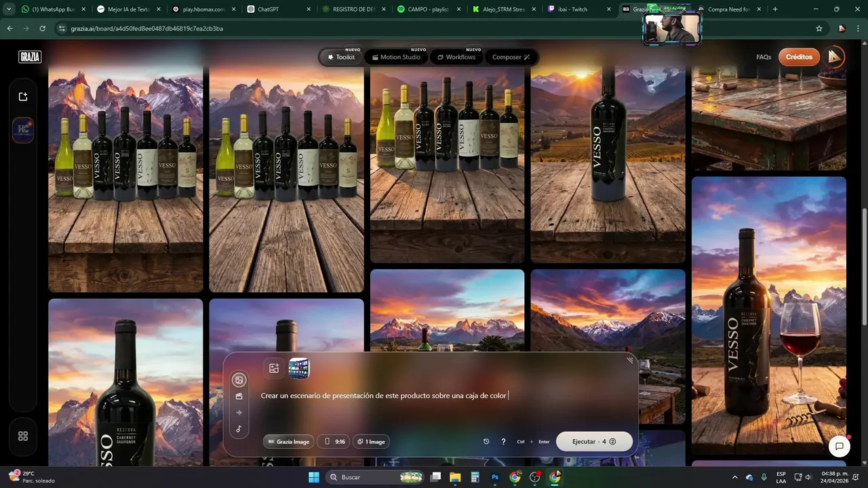Collapse the prompt panel corner icon
The width and height of the screenshot is (868, 488).
coord(629,360)
